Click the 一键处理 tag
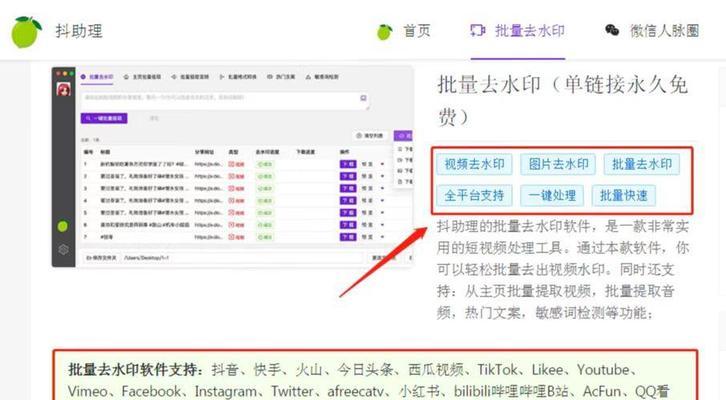The image size is (726, 400). coord(552,195)
